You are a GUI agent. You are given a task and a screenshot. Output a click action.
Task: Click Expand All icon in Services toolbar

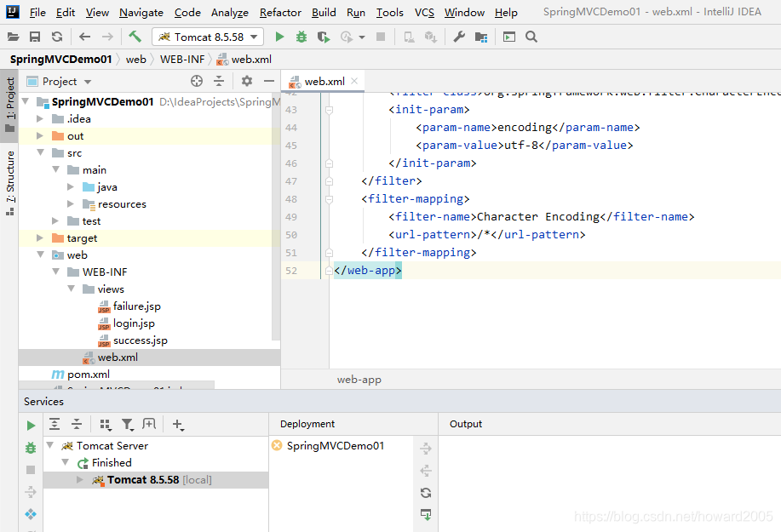[55, 424]
